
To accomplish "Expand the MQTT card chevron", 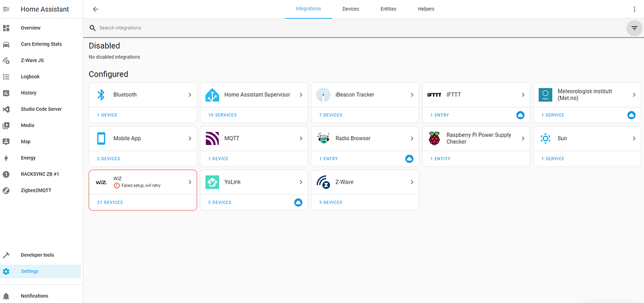I will pyautogui.click(x=301, y=138).
